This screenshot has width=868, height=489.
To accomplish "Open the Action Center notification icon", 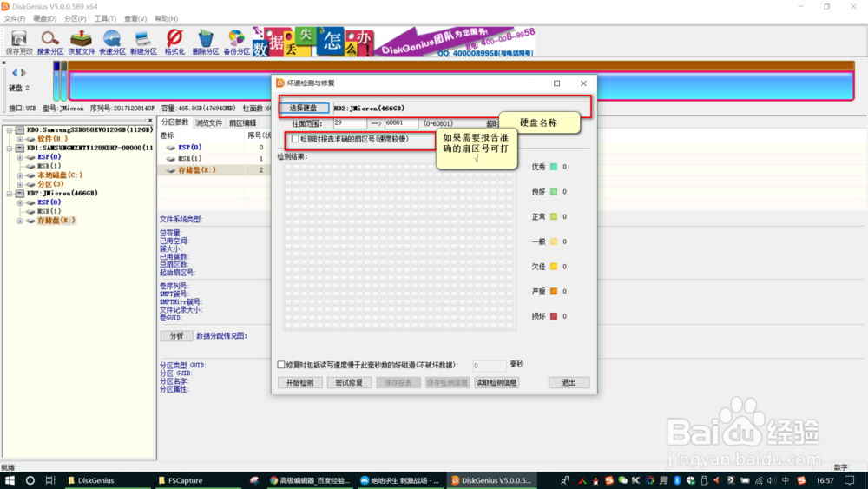I will coord(851,480).
